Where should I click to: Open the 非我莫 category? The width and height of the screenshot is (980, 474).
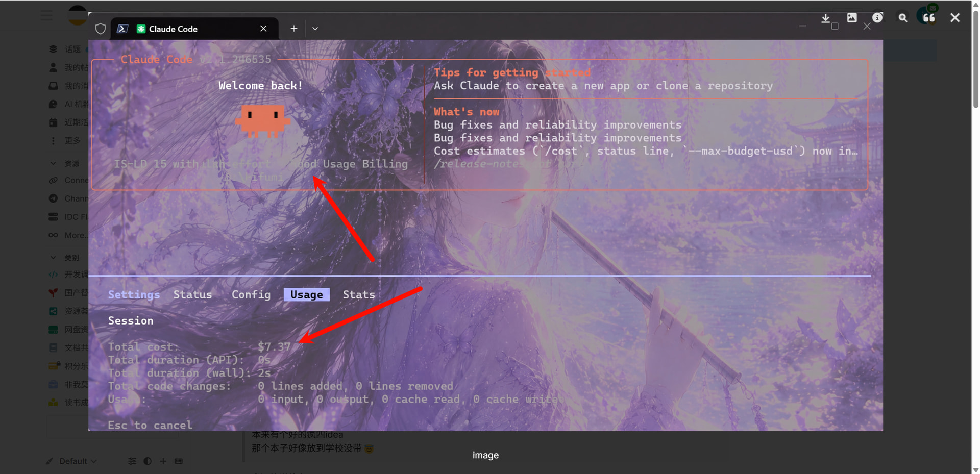pos(67,384)
